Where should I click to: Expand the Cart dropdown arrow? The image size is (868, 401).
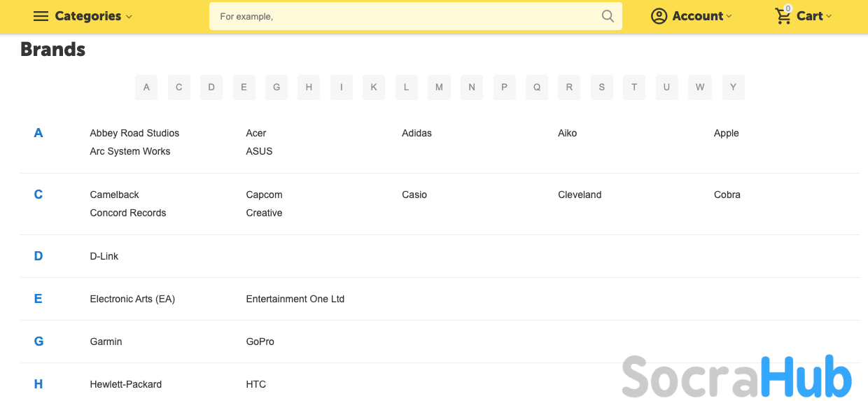click(829, 17)
